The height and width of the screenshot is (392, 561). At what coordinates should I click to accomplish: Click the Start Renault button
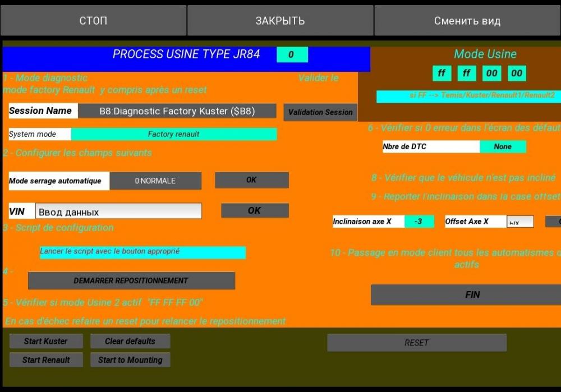(46, 360)
